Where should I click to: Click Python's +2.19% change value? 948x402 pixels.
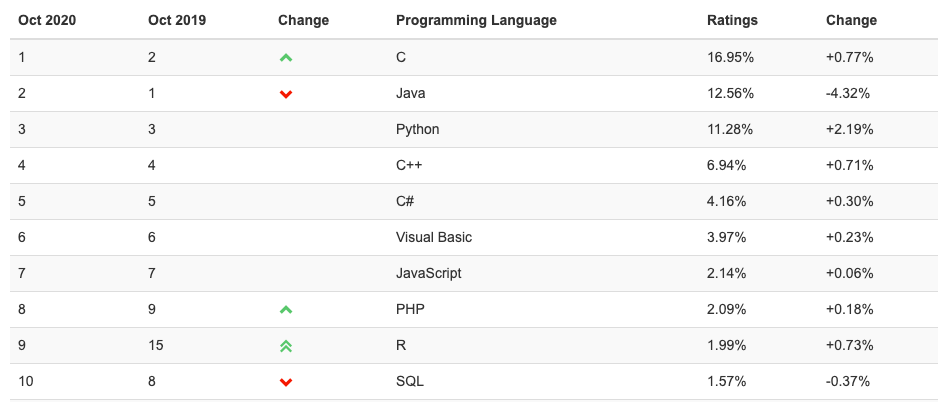(x=849, y=129)
